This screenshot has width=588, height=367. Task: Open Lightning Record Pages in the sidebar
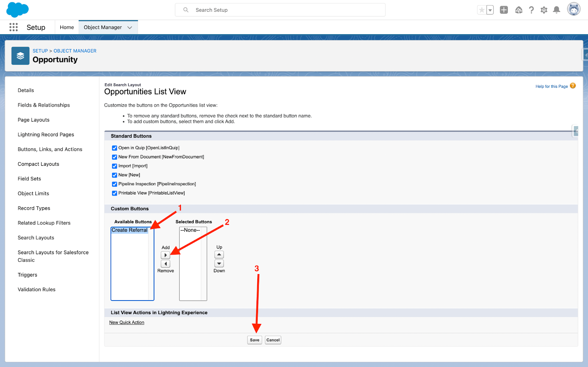point(46,134)
